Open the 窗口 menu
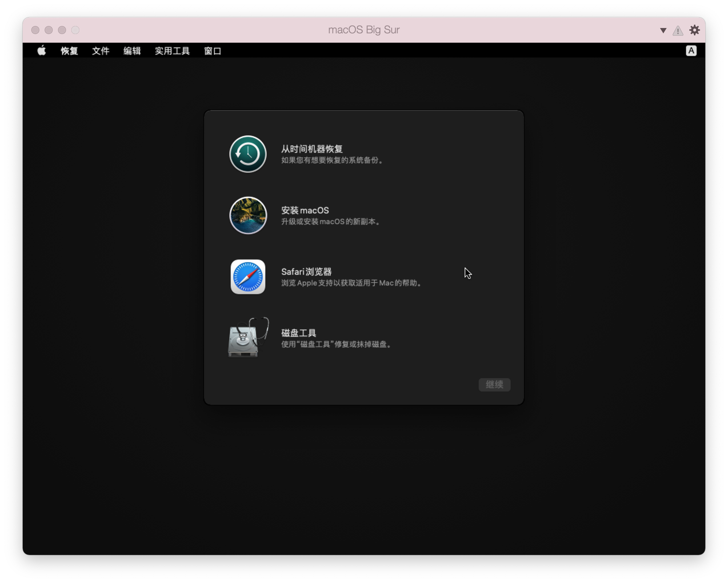Image resolution: width=728 pixels, height=583 pixels. pyautogui.click(x=212, y=51)
